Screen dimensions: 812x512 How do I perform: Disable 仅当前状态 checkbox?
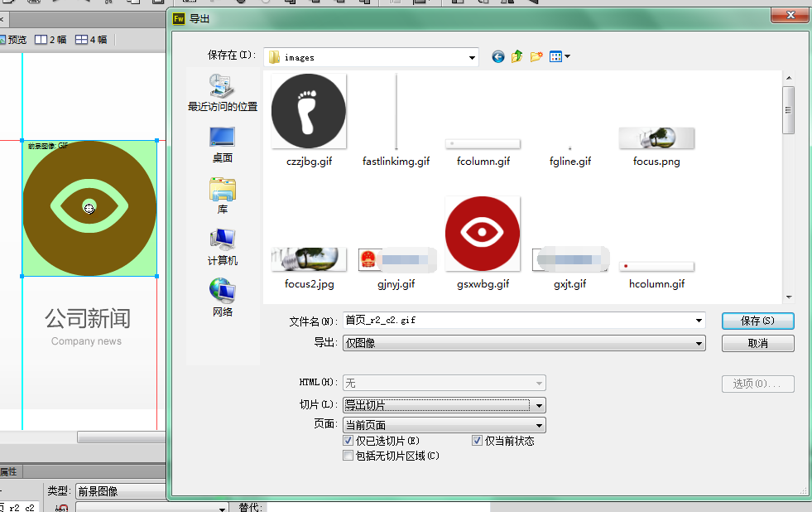477,441
